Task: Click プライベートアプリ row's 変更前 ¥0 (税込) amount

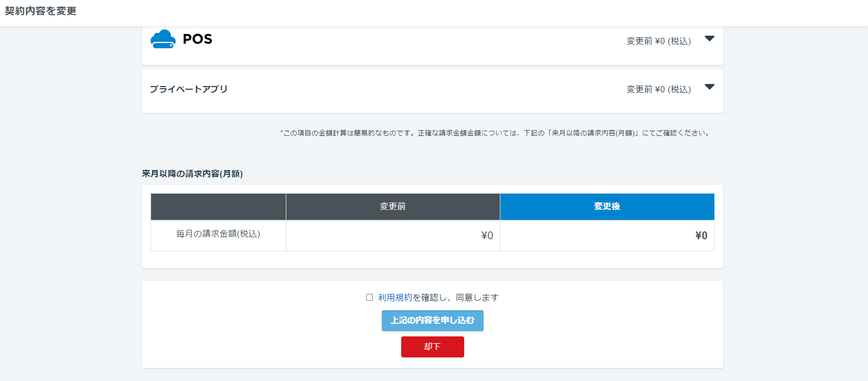Action: (x=658, y=89)
